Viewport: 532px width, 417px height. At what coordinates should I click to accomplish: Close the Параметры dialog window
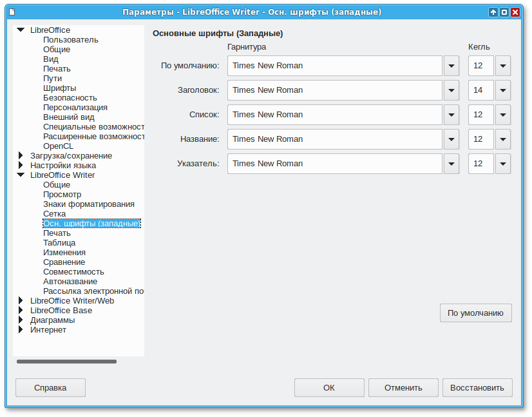point(515,12)
